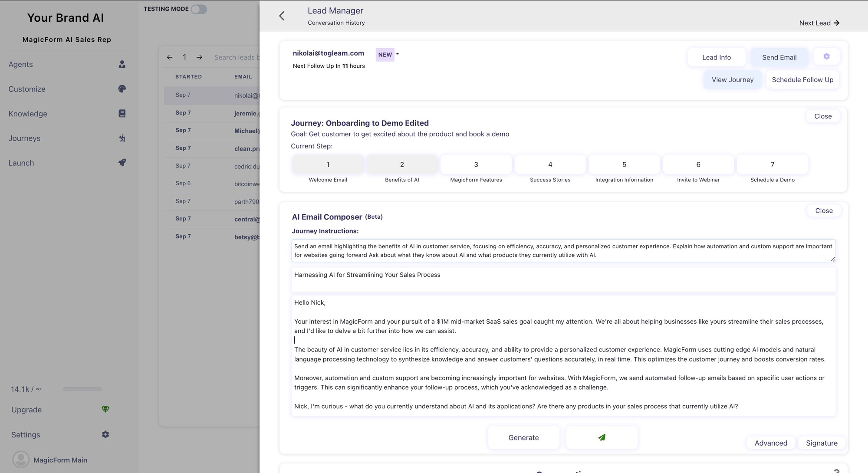Click the Lead Info button
This screenshot has width=868, height=473.
717,57
